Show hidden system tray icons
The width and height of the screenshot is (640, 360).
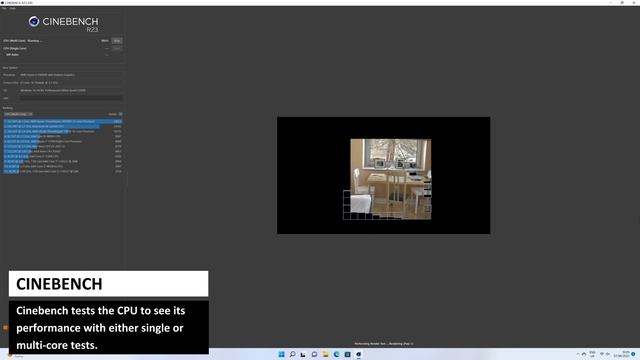[x=578, y=354]
